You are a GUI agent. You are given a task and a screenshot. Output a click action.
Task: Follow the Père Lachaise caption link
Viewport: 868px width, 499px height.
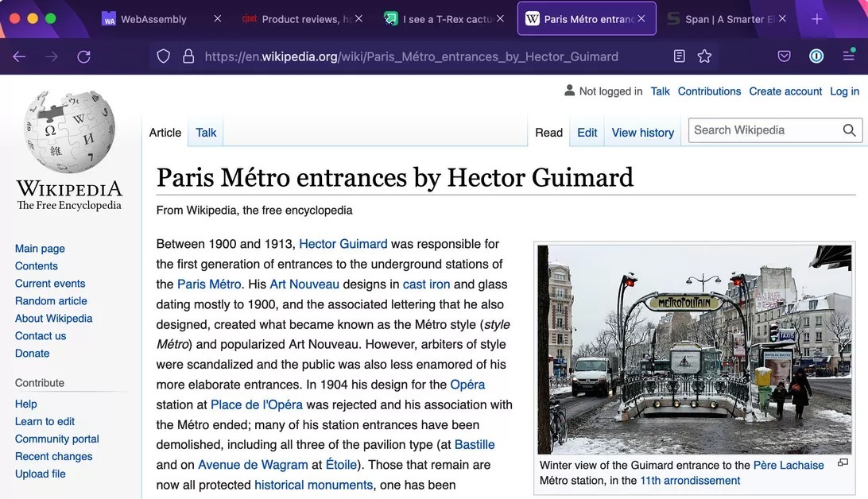pyautogui.click(x=789, y=466)
